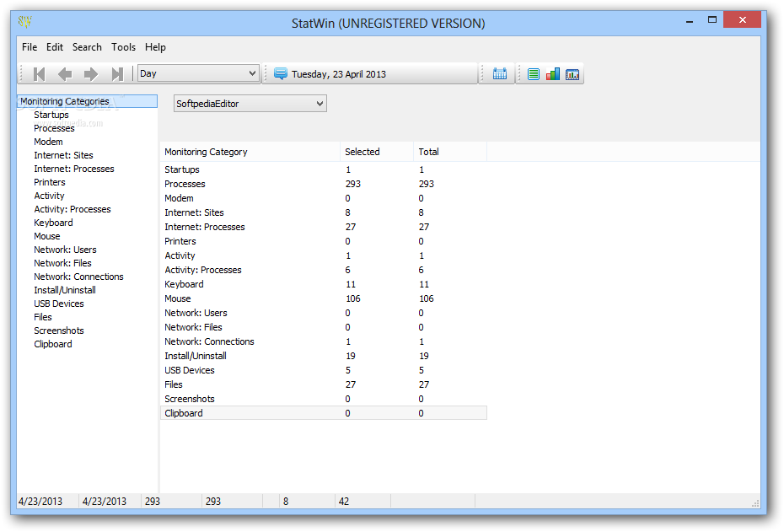The width and height of the screenshot is (784, 532).
Task: Open the File menu
Action: click(30, 47)
